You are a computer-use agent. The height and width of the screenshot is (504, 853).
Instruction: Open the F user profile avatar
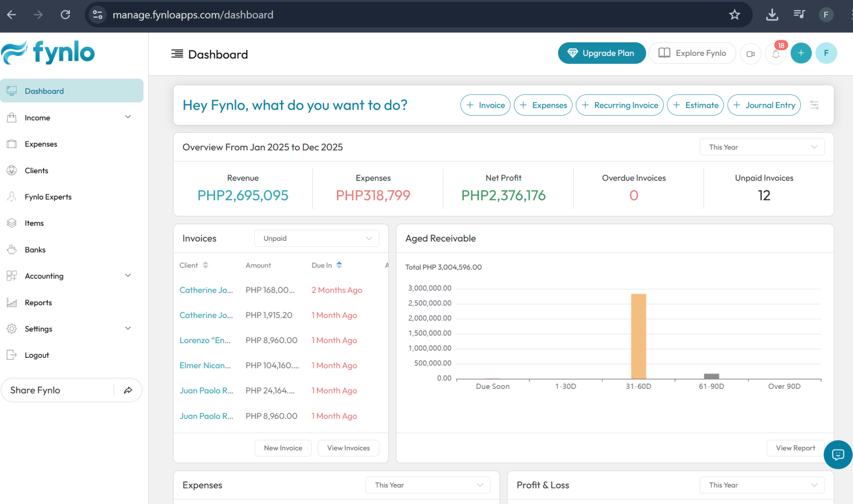[x=826, y=53]
